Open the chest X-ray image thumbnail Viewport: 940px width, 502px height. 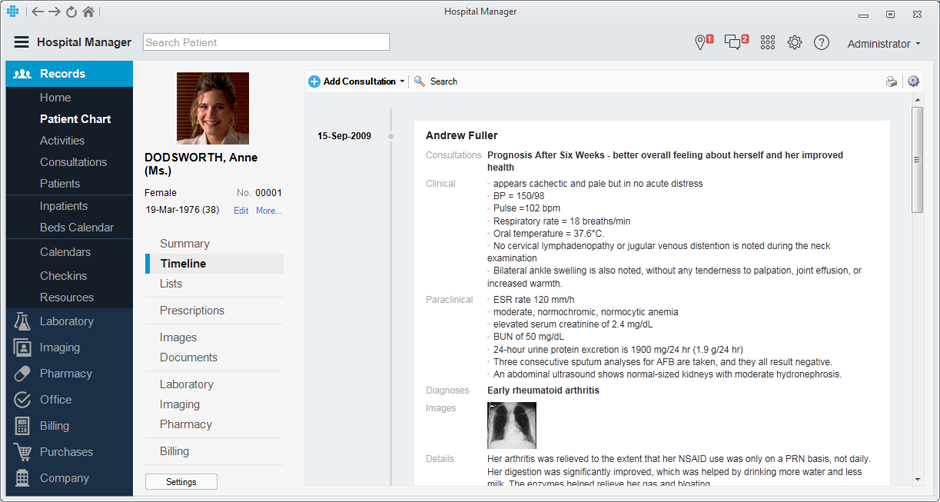tap(512, 425)
